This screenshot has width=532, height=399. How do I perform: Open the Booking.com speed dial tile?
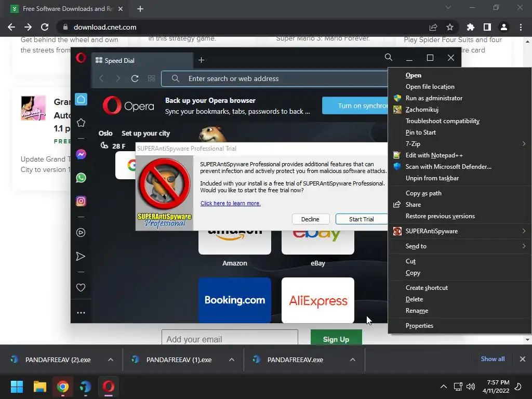click(x=235, y=300)
